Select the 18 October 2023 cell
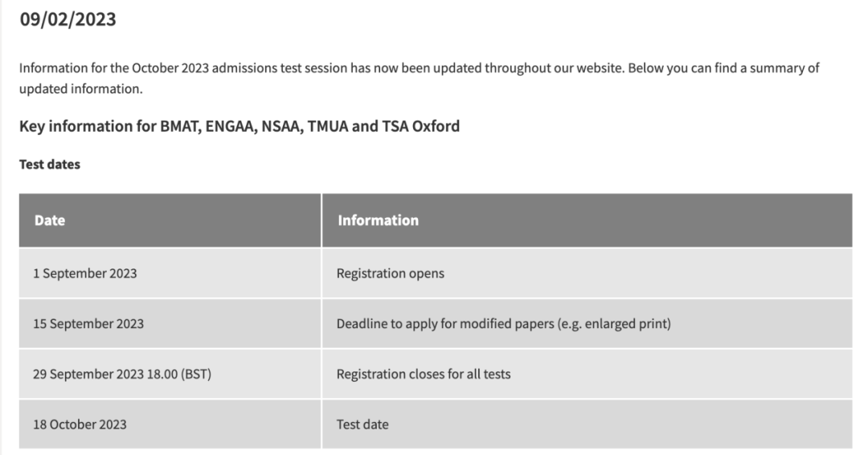868x455 pixels. (x=170, y=424)
